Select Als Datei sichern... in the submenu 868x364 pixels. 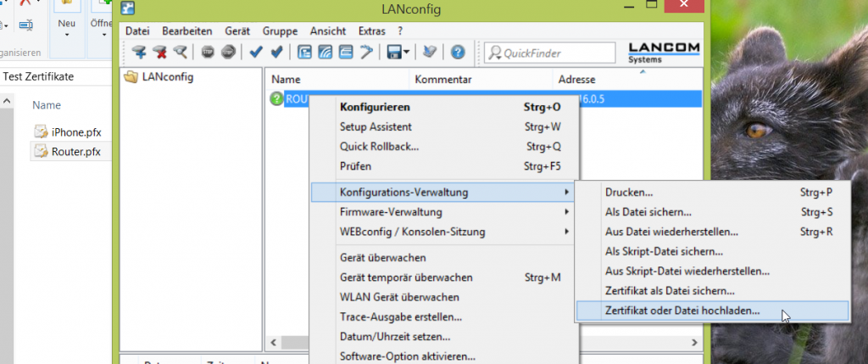tap(712, 212)
